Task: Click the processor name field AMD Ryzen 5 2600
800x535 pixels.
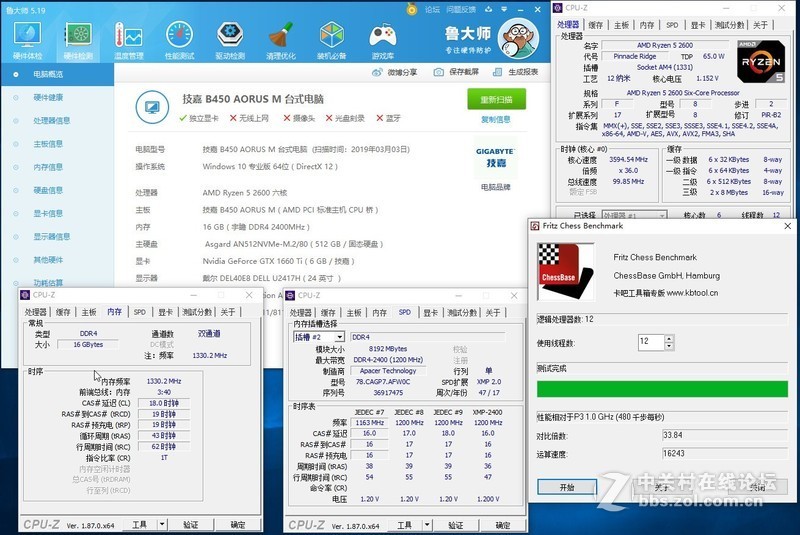Action: click(665, 45)
